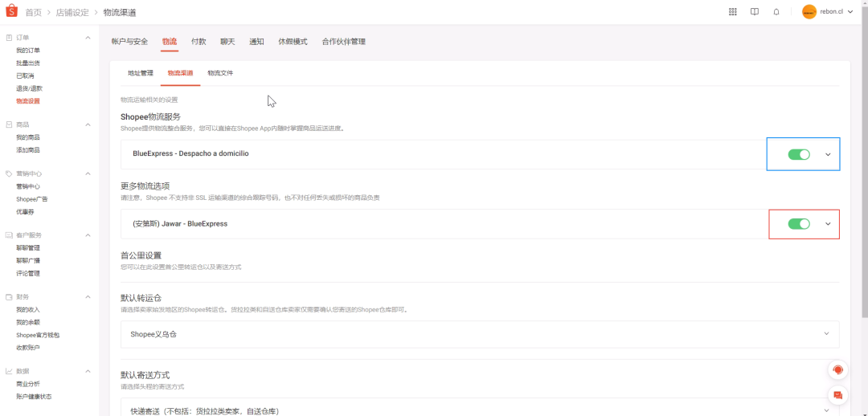Open 我的收入 in the sidebar
Viewport: 868px width, 416px height.
coord(28,310)
